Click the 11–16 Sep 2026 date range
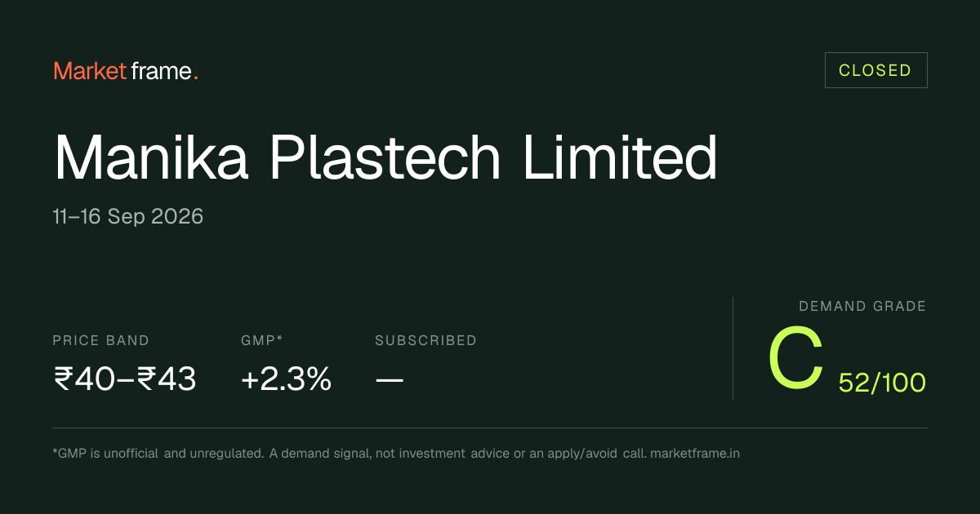 [128, 217]
